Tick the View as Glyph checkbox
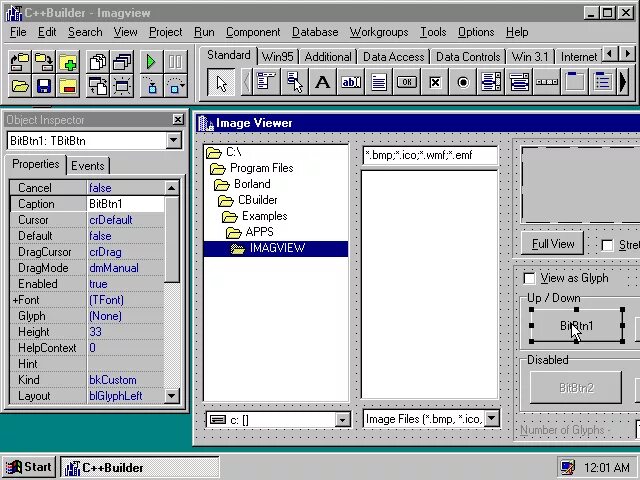This screenshot has width=640, height=480. [x=529, y=278]
